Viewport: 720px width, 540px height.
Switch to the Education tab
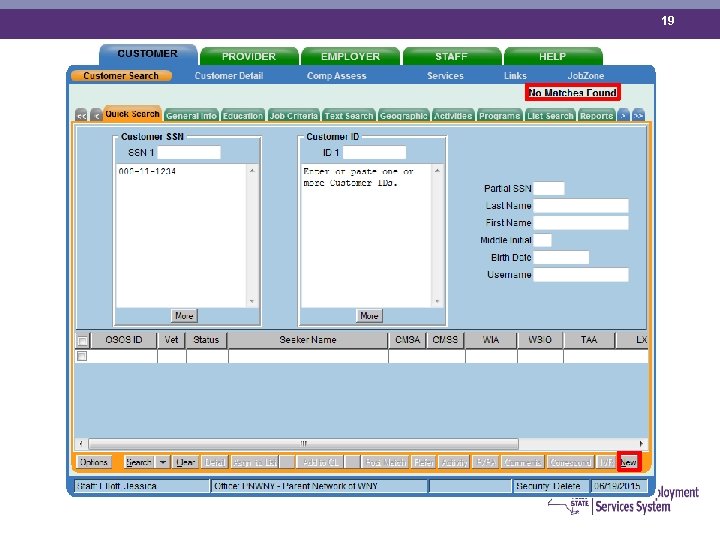(x=243, y=116)
